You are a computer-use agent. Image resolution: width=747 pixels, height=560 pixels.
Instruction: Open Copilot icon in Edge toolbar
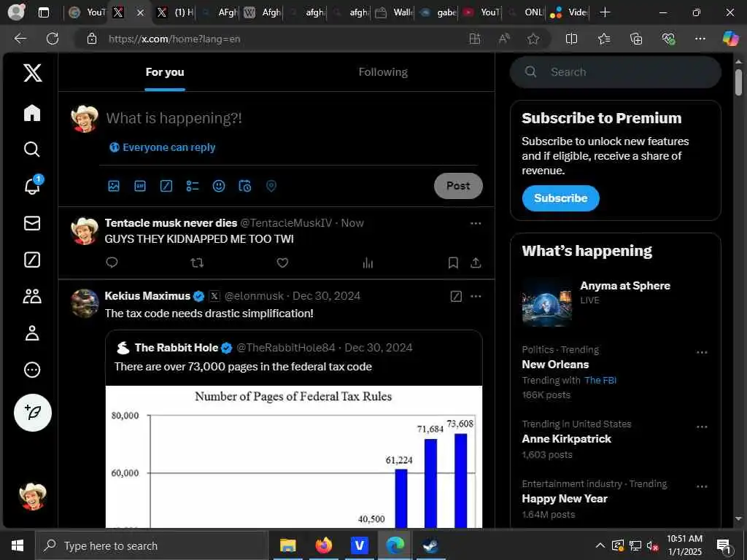pos(729,38)
